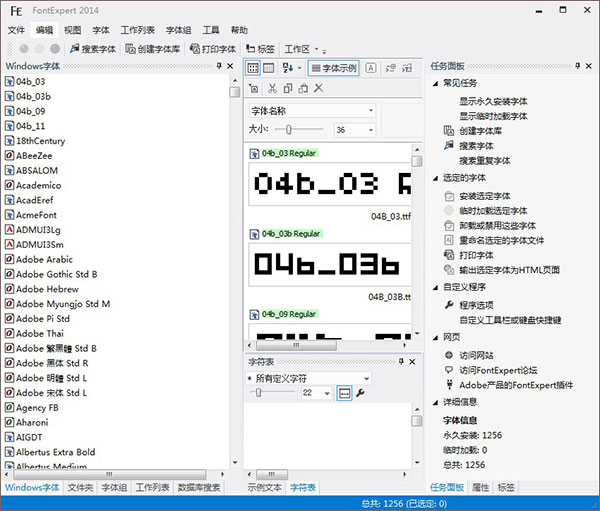Click the wrench settings icon in 字符表 panel
The height and width of the screenshot is (511, 600).
(360, 393)
